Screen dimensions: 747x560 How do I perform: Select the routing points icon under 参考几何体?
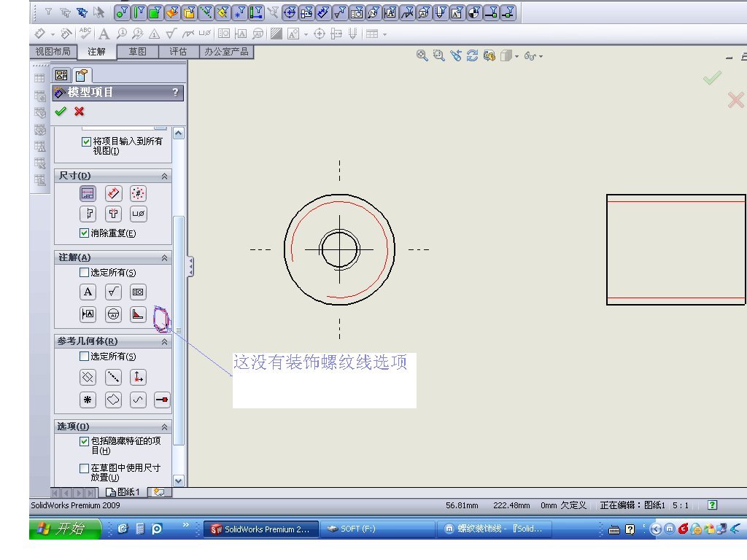(x=162, y=400)
